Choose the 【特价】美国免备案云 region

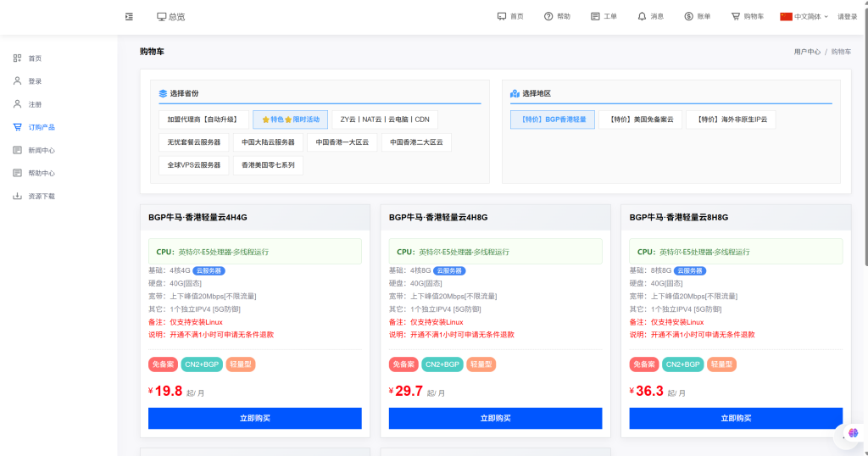pyautogui.click(x=641, y=120)
